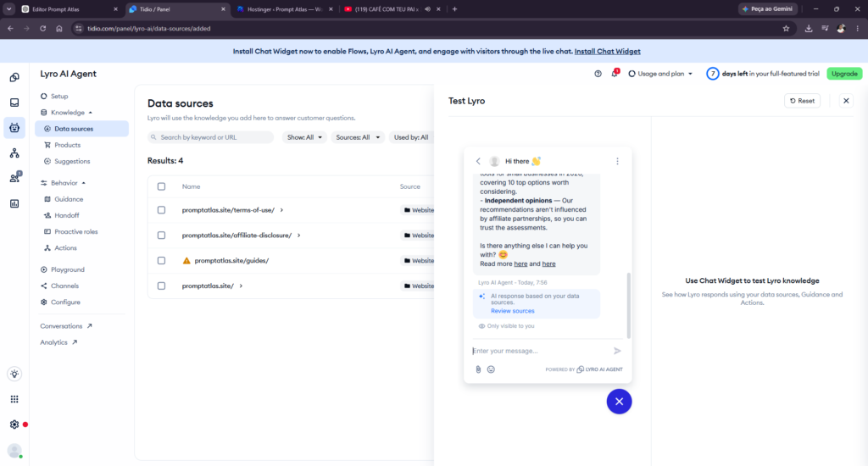Image resolution: width=868 pixels, height=466 pixels.
Task: Click the warning icon next to promptatlas.site/guides/
Action: (x=186, y=261)
